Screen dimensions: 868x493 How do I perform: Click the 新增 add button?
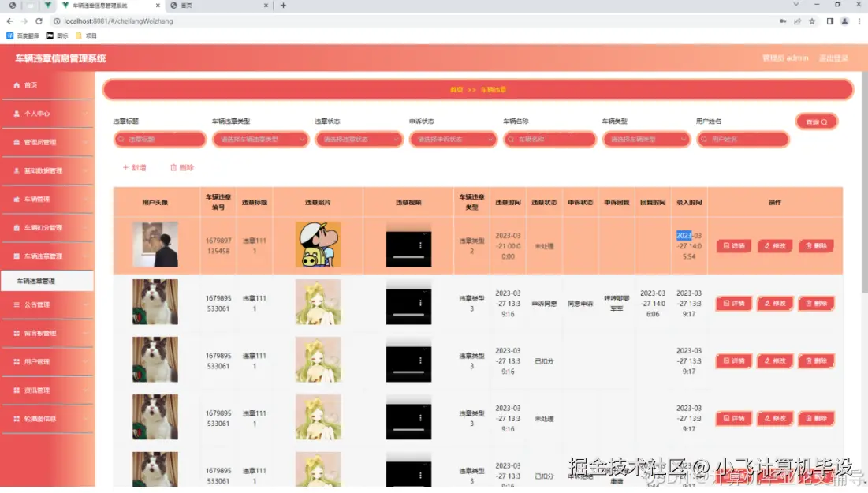pyautogui.click(x=135, y=167)
